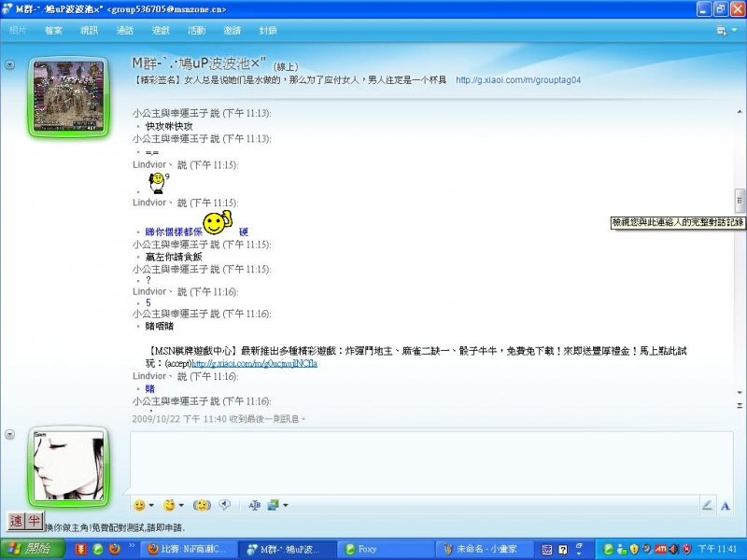
Task: Open the 封鎖 menu
Action: pos(268,31)
